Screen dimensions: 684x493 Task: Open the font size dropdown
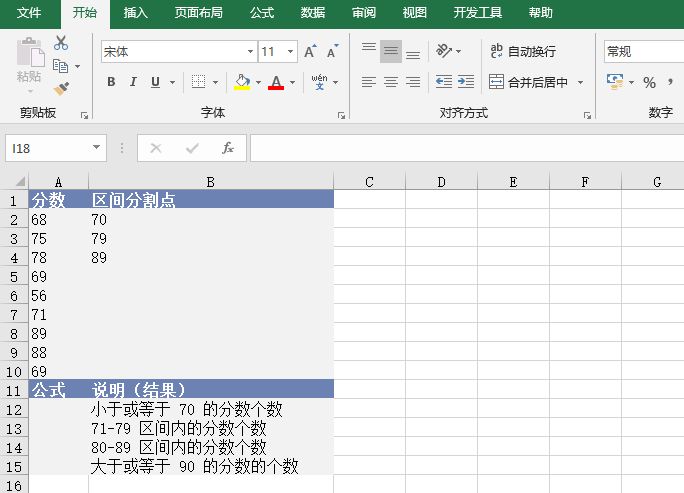click(291, 51)
